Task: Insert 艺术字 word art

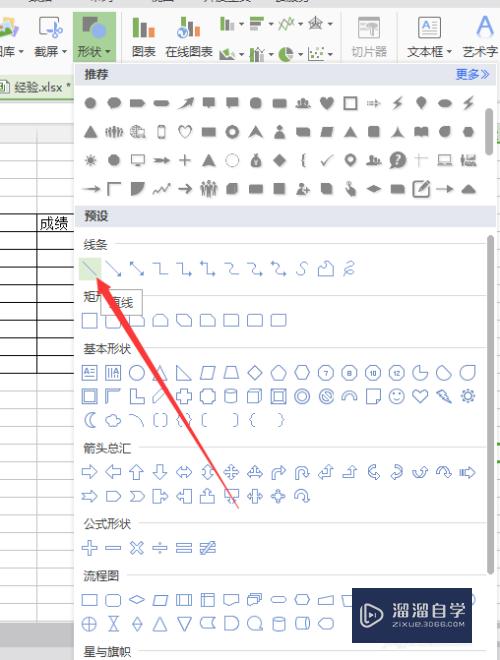Action: tap(480, 37)
